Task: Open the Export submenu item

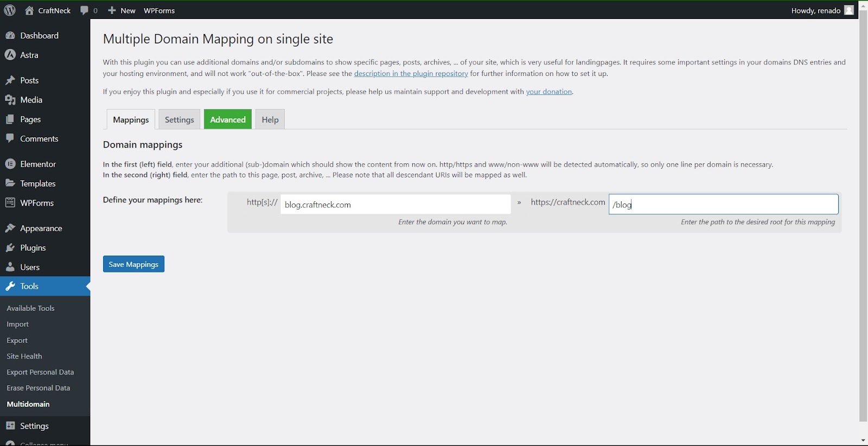Action: tap(17, 341)
